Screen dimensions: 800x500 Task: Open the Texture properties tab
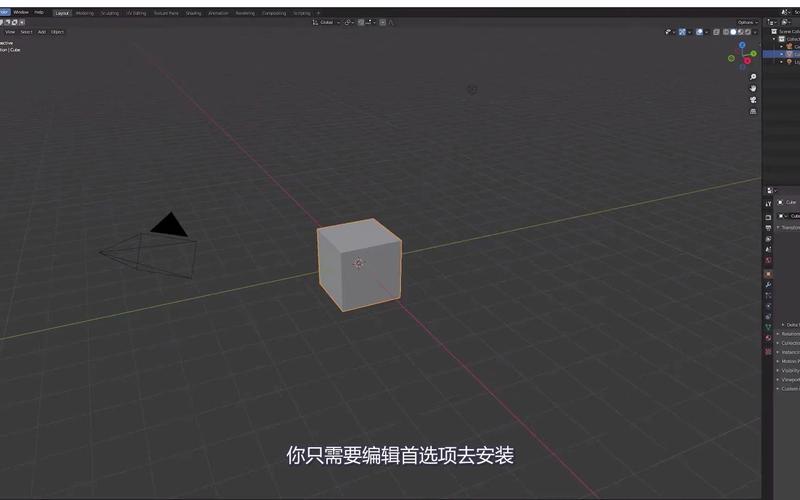(768, 352)
